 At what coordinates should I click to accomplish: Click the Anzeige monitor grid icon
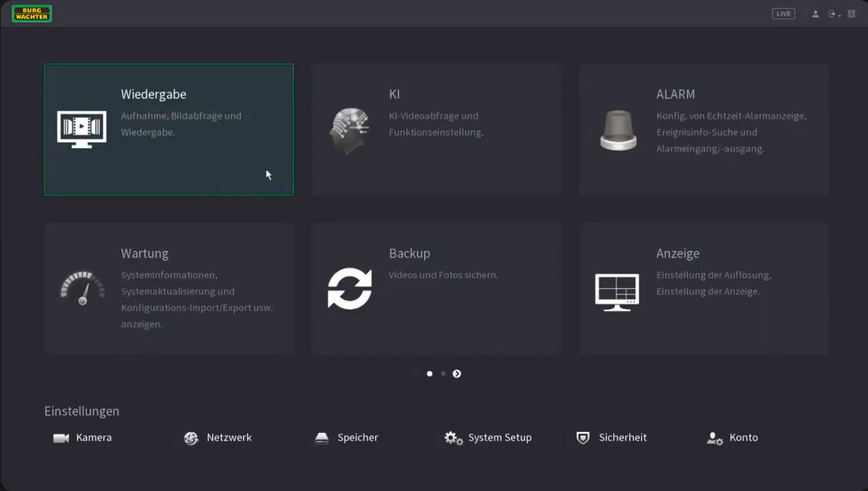point(617,291)
